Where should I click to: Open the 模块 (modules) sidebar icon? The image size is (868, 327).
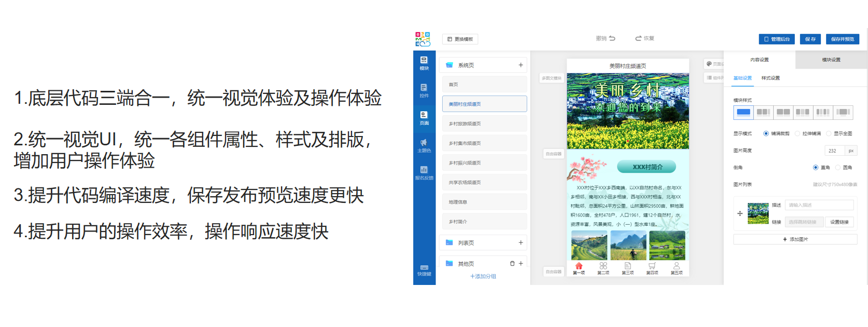point(424,62)
